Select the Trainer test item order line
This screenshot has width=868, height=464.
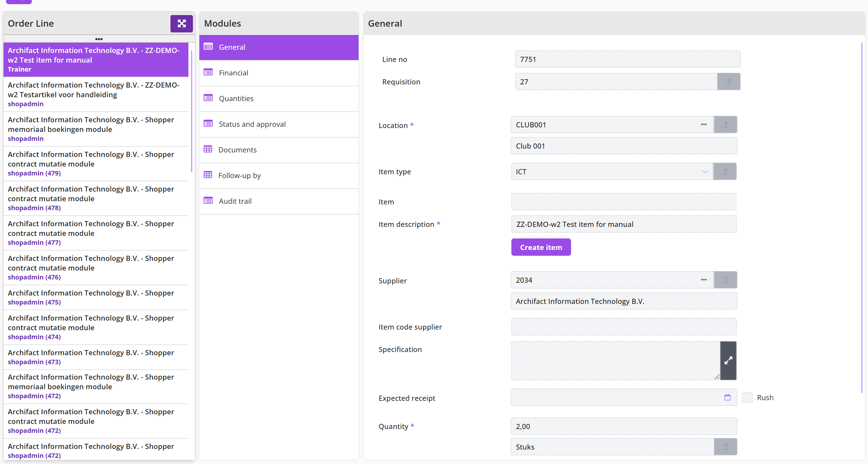pyautogui.click(x=96, y=60)
